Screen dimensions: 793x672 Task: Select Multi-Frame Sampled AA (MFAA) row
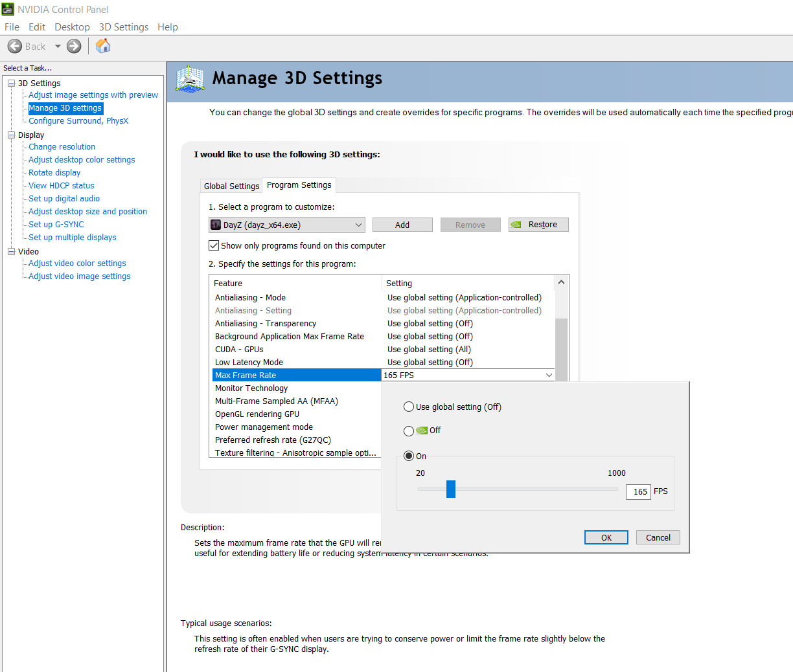click(x=297, y=401)
